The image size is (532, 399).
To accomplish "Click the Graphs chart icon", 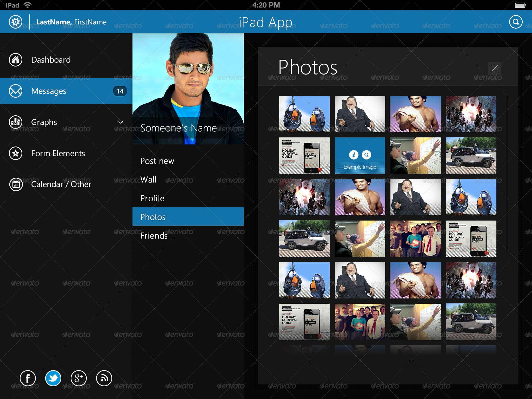I will (16, 122).
